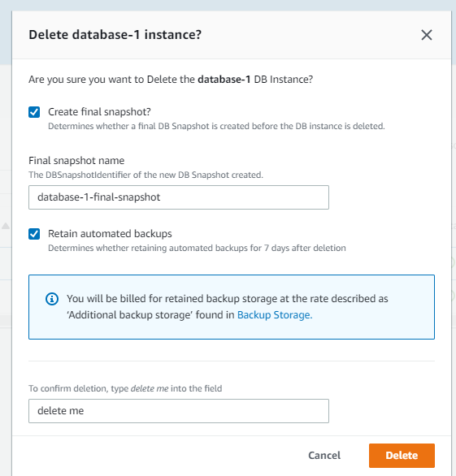Toggle the Retain automated backups checkbox
Image resolution: width=456 pixels, height=476 pixels.
(34, 234)
